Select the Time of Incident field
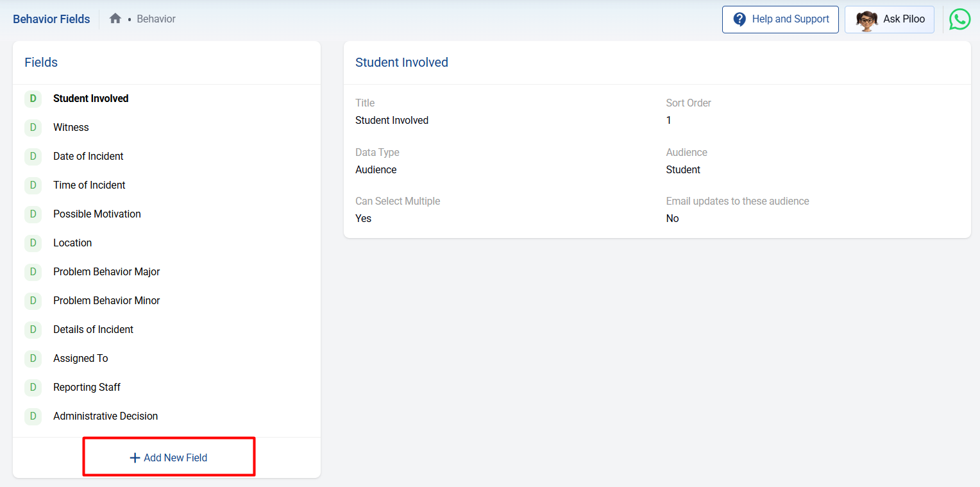 [x=89, y=185]
